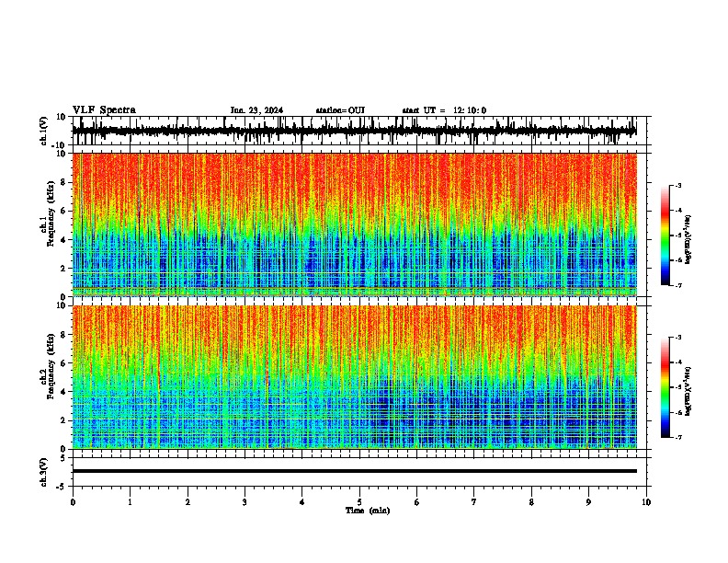Click the '8' kHz tick on ch.1 spectrogram
Viewport: 728px width, 563px height.
pos(63,182)
